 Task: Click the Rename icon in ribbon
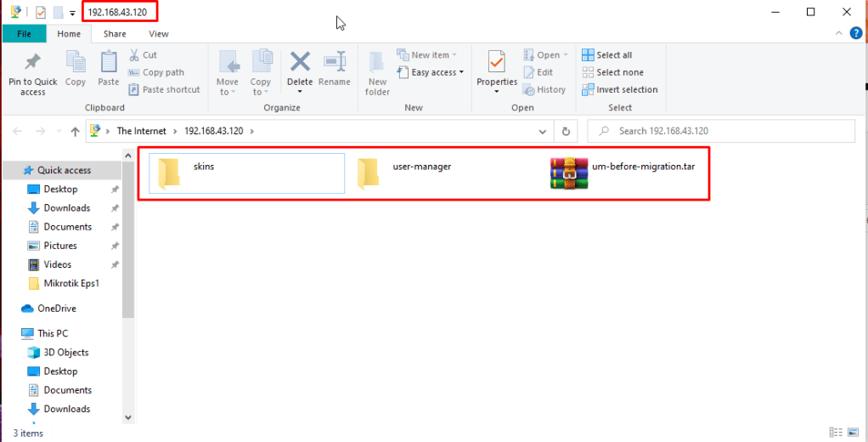(x=335, y=66)
